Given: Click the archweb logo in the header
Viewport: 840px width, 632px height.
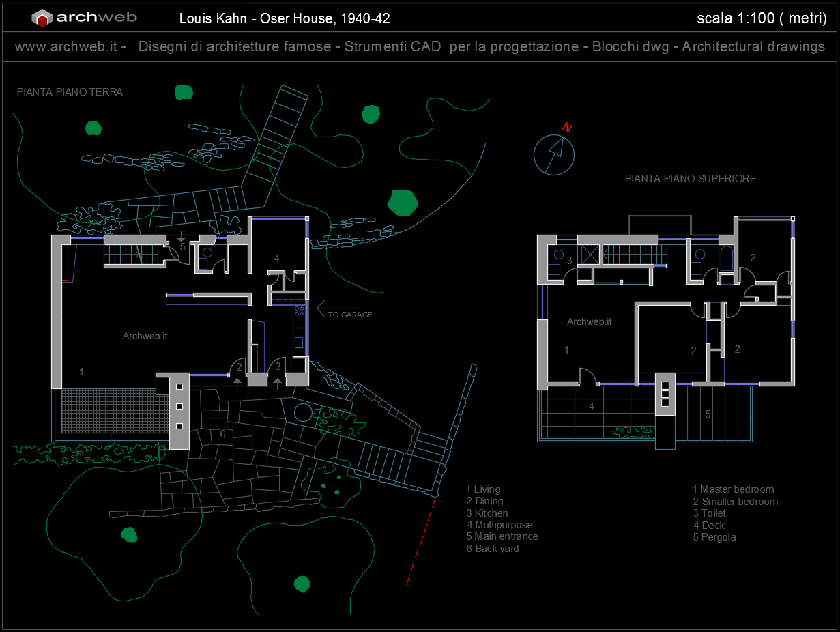Looking at the screenshot, I should point(85,18).
